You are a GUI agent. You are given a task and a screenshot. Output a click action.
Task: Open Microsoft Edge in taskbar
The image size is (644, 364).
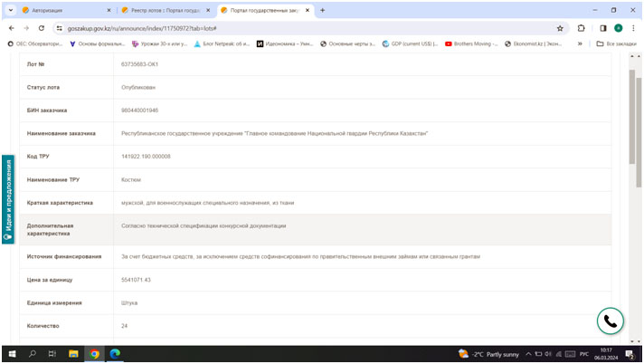[115, 353]
